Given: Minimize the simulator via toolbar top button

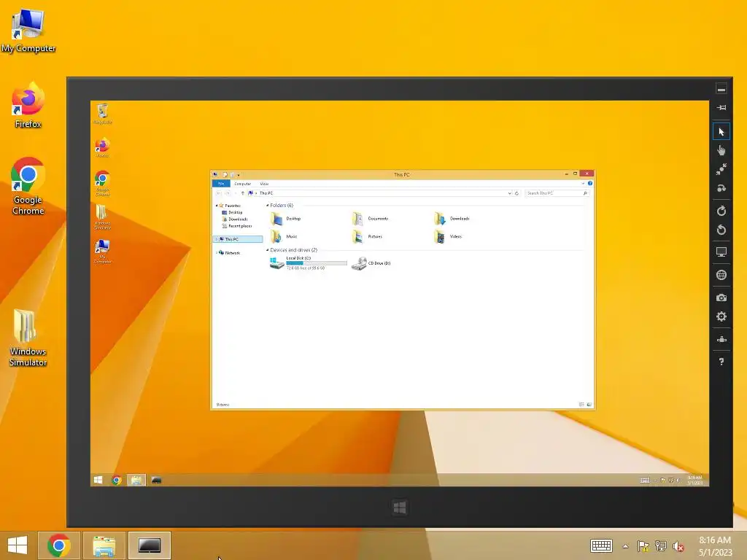Looking at the screenshot, I should pos(721,89).
